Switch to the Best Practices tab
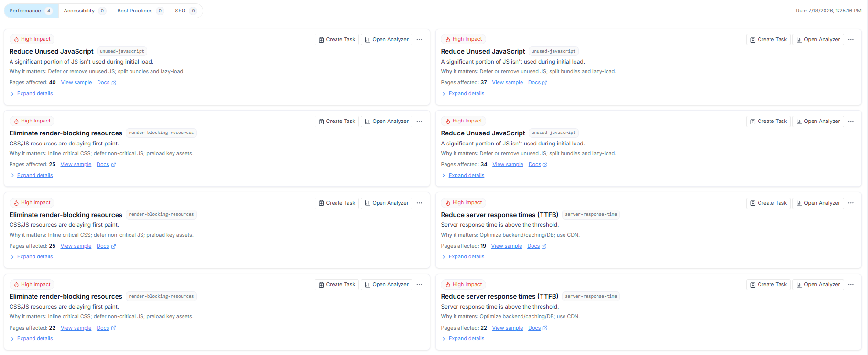The width and height of the screenshot is (868, 355). [x=141, y=11]
